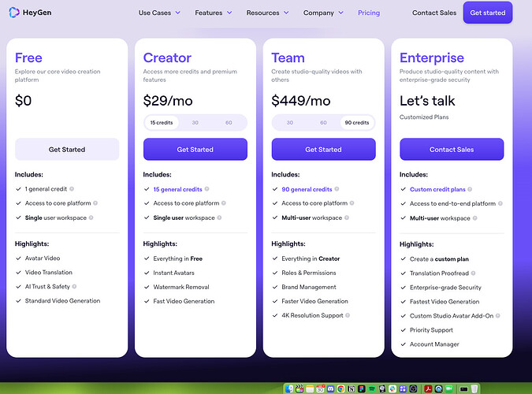Viewport: 532px width, 394px height.
Task: Open Google Chrome from the dock
Action: [x=340, y=388]
